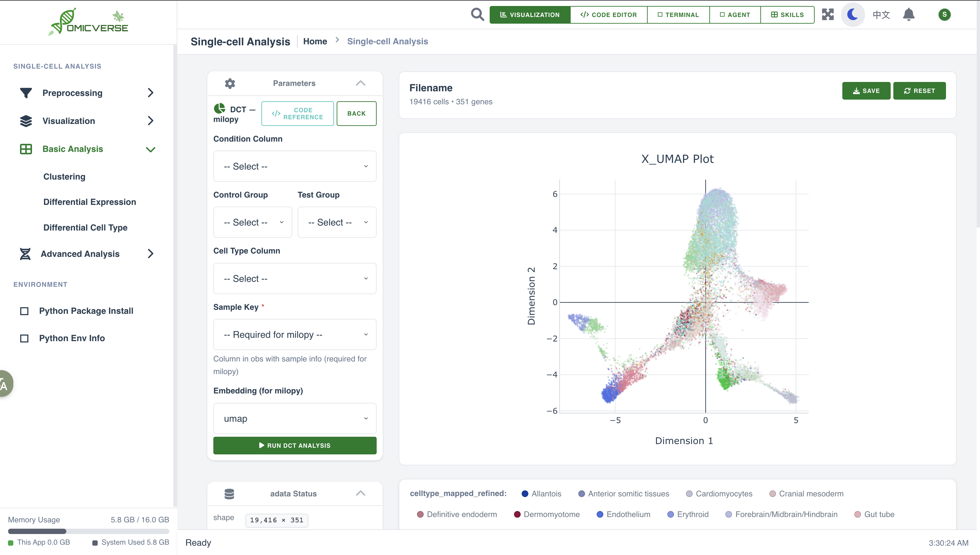Open the Terminal tab
The width and height of the screenshot is (980, 555).
678,14
